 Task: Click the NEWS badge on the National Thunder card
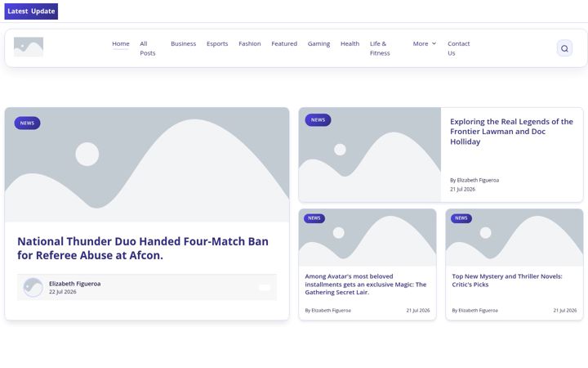(28, 123)
